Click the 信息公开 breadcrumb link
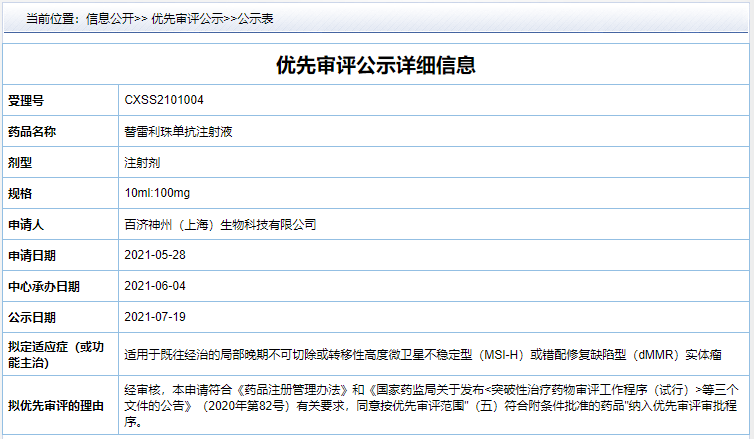The width and height of the screenshot is (754, 439). click(110, 19)
